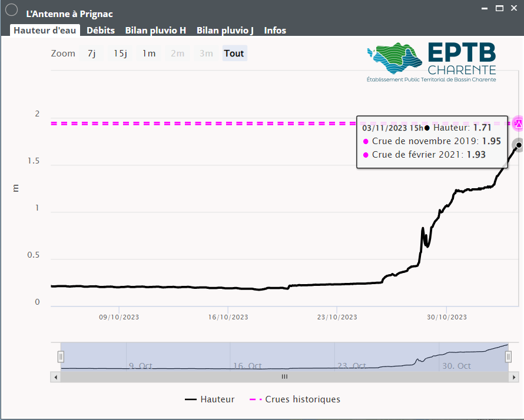This screenshot has width=524, height=420.
Task: Click the 09/10/2023 axis label
Action: pos(119,317)
